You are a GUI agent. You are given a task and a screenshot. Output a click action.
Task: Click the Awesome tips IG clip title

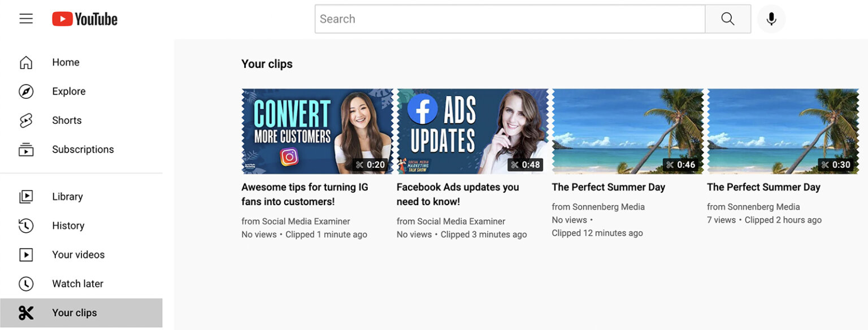305,194
